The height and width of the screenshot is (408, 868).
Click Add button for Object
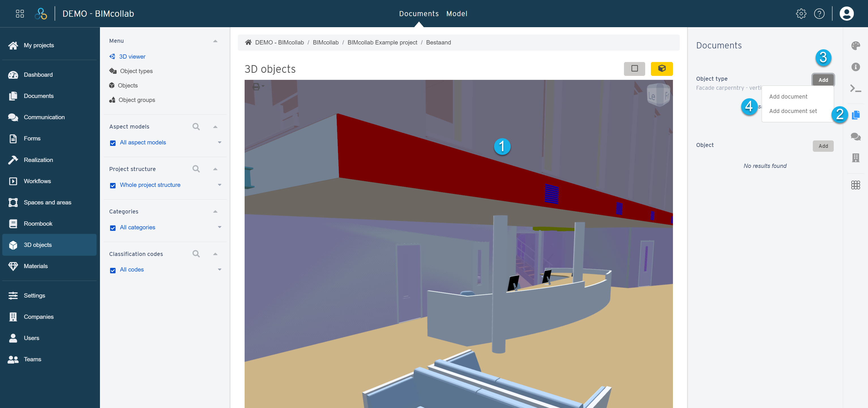point(823,146)
